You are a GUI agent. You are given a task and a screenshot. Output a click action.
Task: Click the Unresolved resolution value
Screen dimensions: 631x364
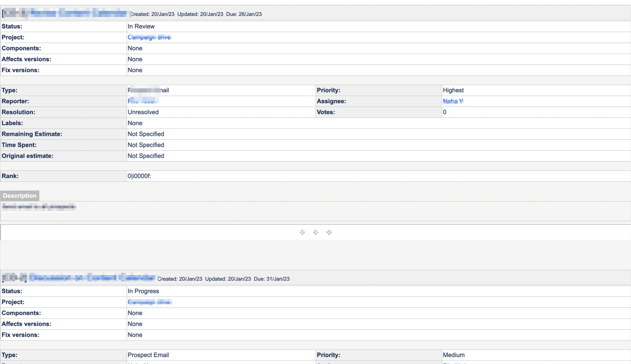point(143,112)
